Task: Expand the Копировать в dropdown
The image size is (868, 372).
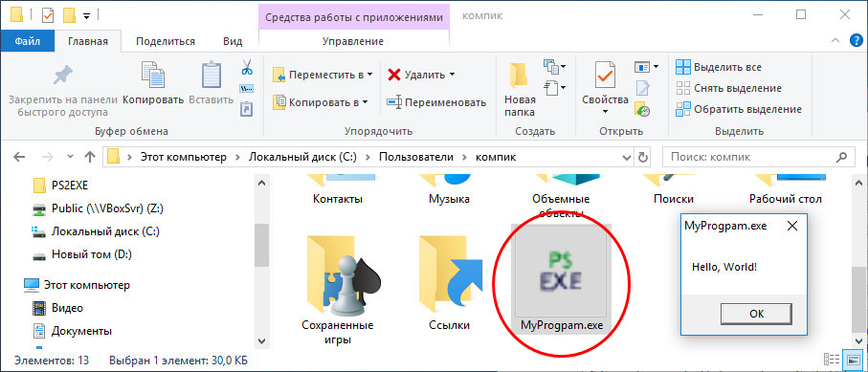Action: [x=365, y=102]
